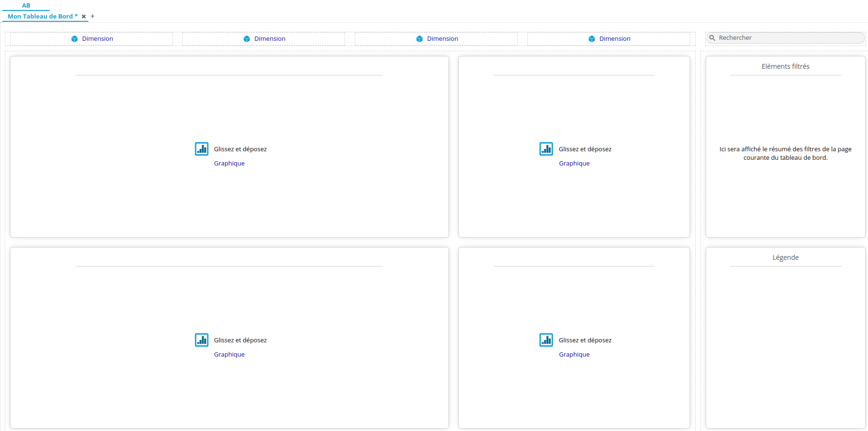The image size is (868, 431).
Task: Click the magnifier icon in search box
Action: tap(712, 38)
